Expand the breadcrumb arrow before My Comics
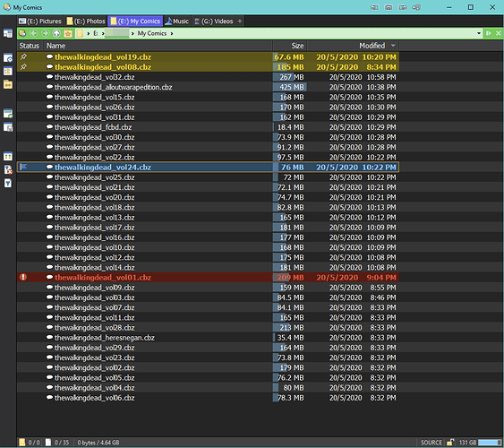Viewport: 504px width, 448px height. pyautogui.click(x=132, y=33)
